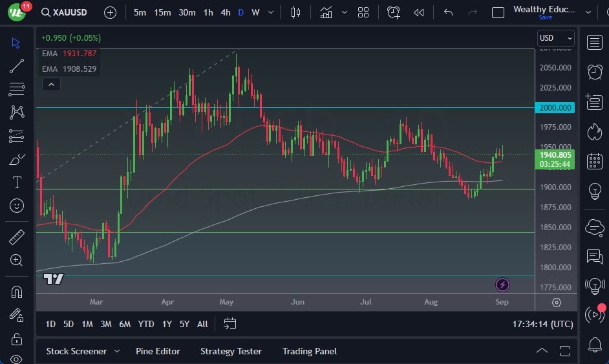
Task: Select the text annotation tool
Action: tap(17, 182)
